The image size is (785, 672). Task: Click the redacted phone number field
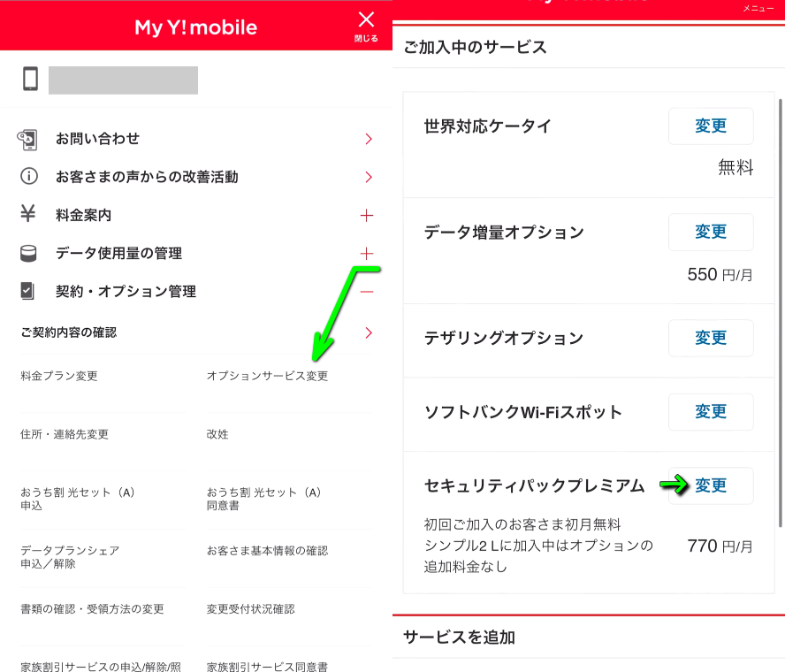coord(123,80)
